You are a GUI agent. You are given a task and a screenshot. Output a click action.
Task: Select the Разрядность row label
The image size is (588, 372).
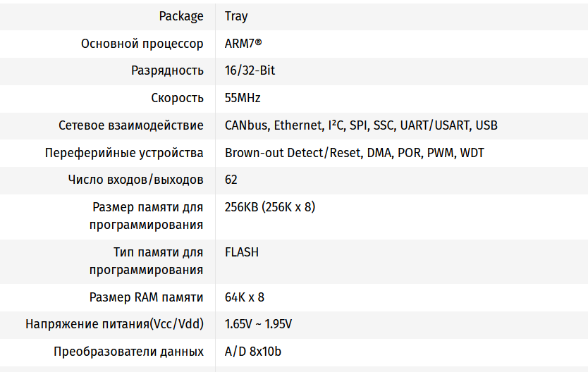[x=167, y=70]
